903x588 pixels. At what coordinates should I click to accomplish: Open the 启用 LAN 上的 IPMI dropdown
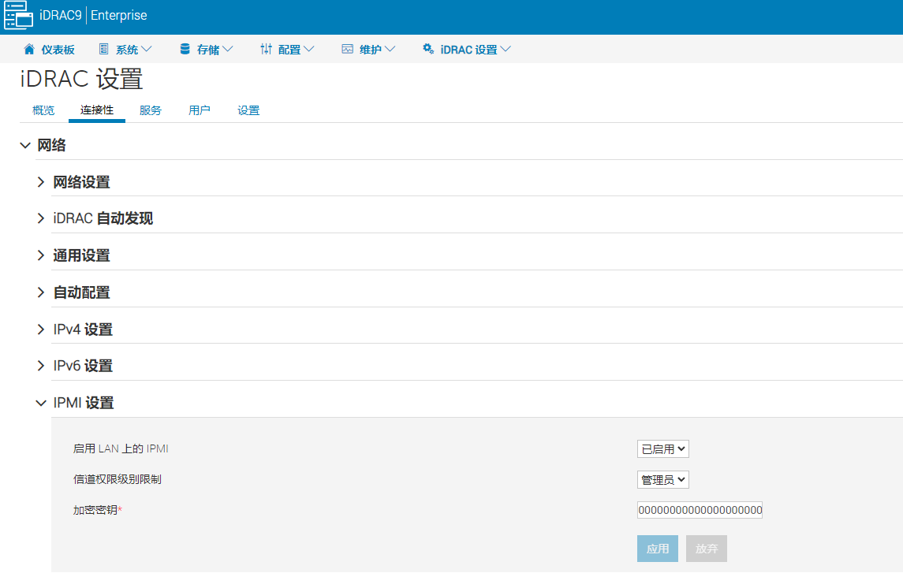click(662, 448)
